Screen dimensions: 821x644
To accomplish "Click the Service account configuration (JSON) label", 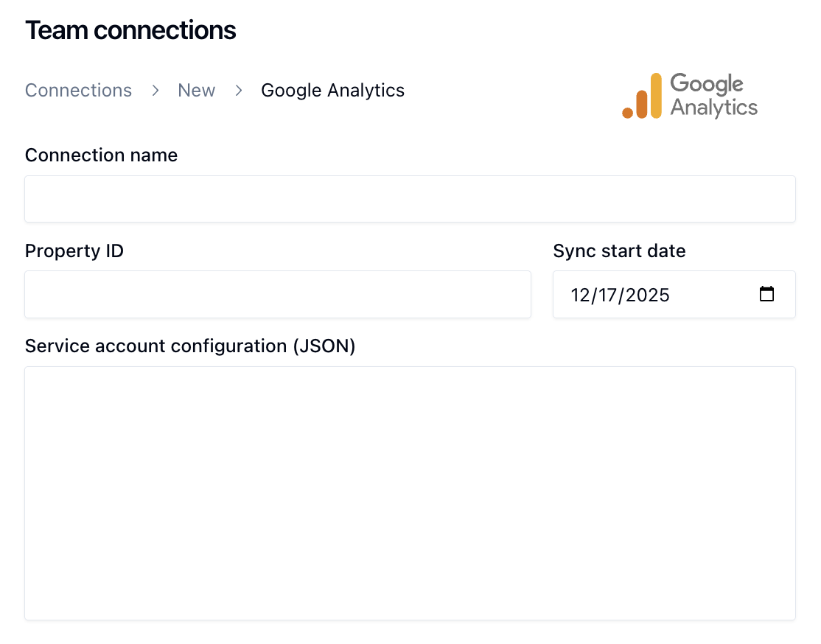I will point(190,346).
